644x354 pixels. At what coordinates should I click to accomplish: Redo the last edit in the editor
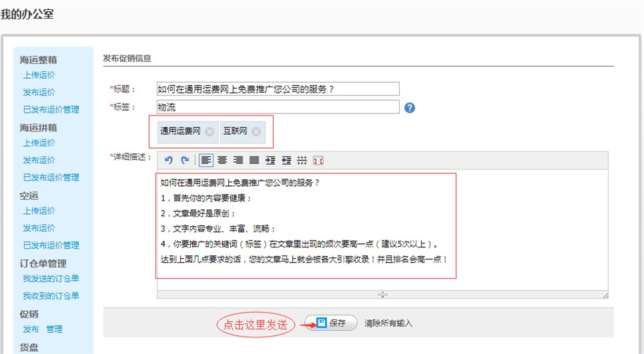tap(185, 160)
